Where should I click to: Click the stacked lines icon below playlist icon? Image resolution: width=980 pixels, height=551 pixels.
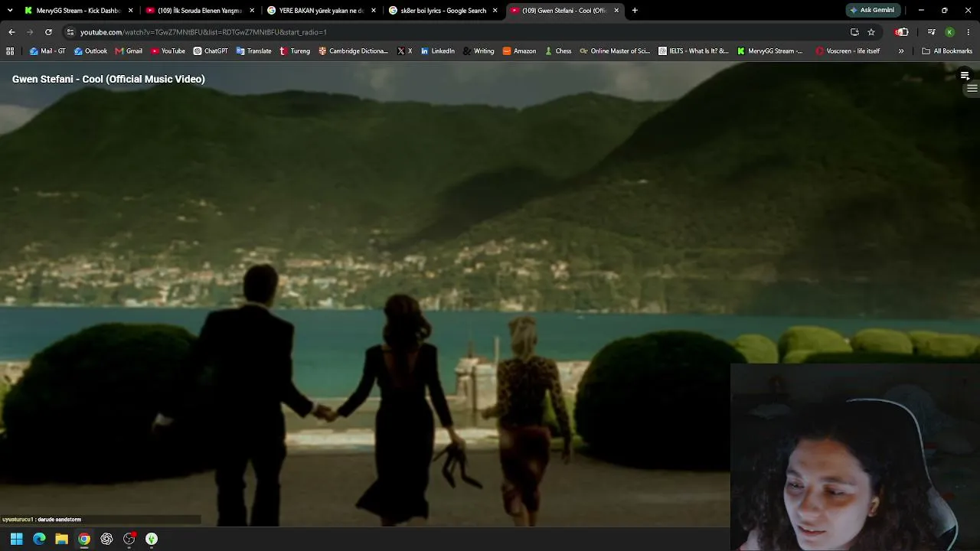[x=972, y=88]
